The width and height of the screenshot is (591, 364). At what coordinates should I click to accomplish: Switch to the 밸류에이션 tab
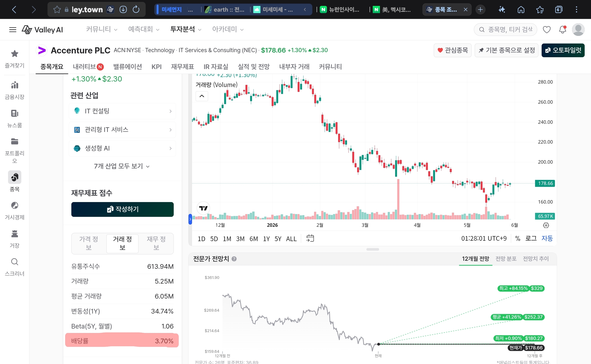(x=127, y=67)
